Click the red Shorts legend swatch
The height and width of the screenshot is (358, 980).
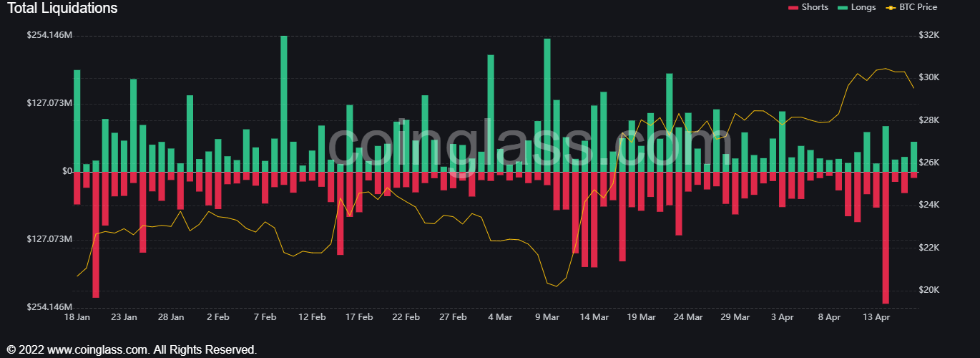(793, 7)
